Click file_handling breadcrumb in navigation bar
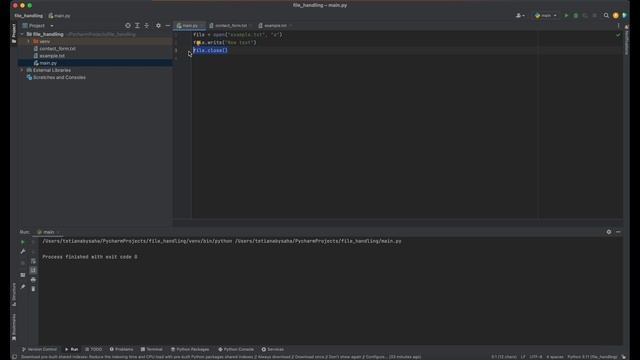The width and height of the screenshot is (640, 360). 28,16
